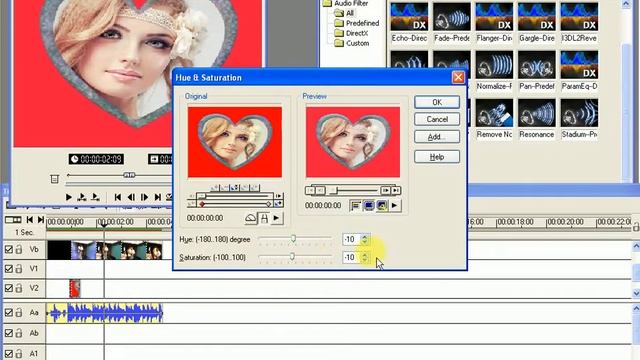Go to next edit point on timeline

[40, 220]
